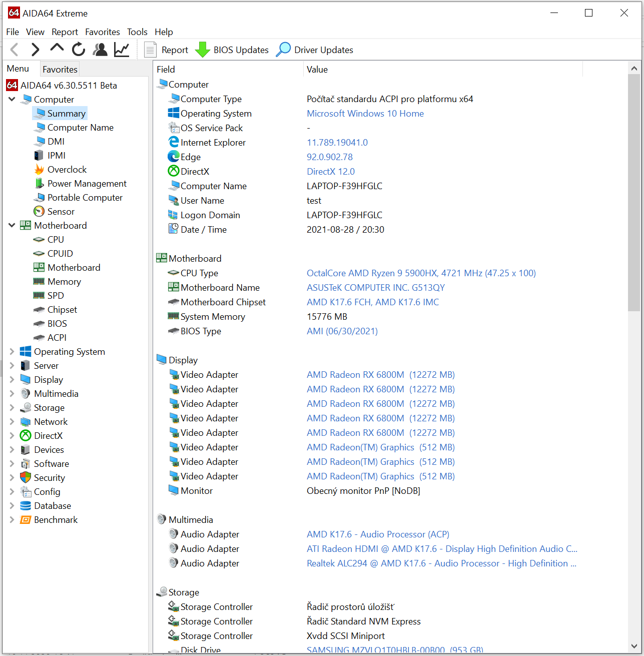644x656 pixels.
Task: Open the line graph toolbar icon
Action: pyautogui.click(x=122, y=50)
